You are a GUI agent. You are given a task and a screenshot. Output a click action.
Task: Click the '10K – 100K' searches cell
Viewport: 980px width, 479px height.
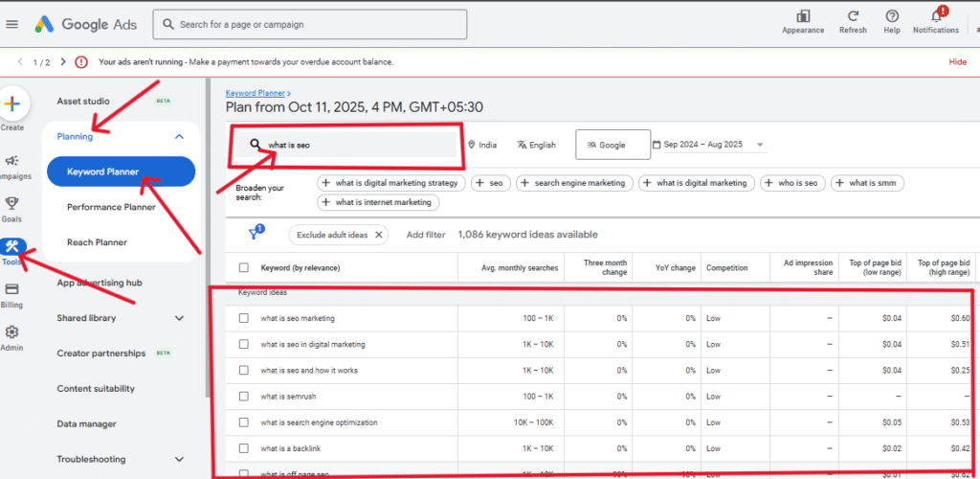534,422
